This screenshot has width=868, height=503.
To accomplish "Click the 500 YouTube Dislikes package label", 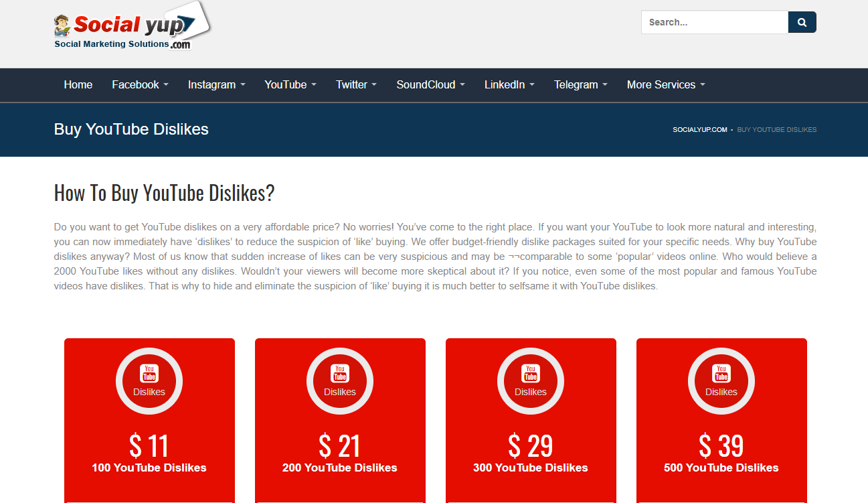I will pos(721,468).
